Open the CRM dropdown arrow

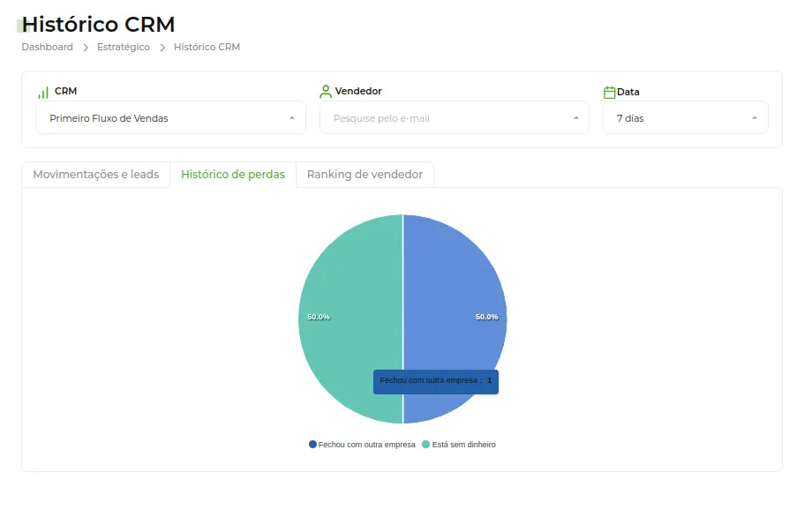point(292,118)
